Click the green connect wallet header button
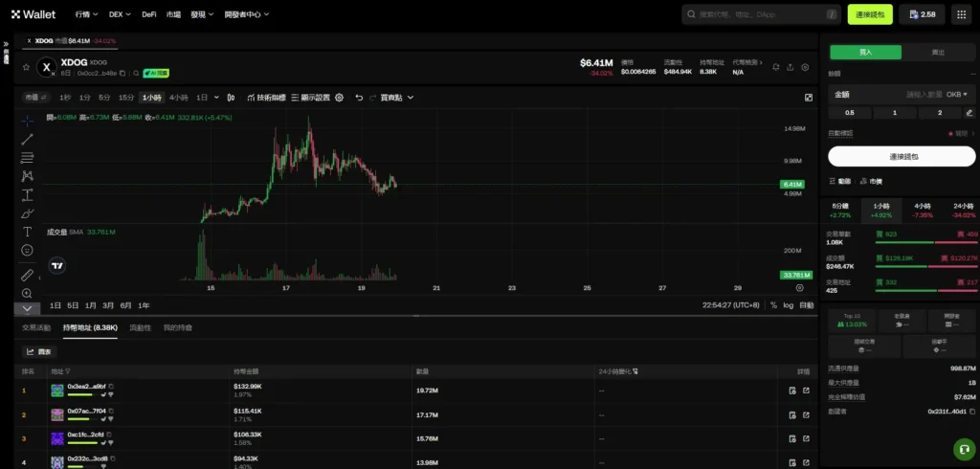 [870, 14]
